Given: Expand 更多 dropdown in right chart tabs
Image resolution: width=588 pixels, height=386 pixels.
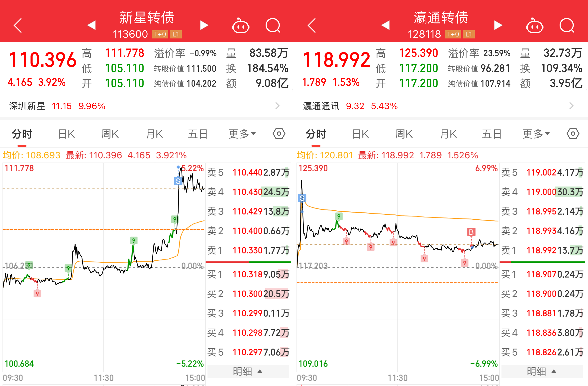Looking at the screenshot, I should [536, 134].
